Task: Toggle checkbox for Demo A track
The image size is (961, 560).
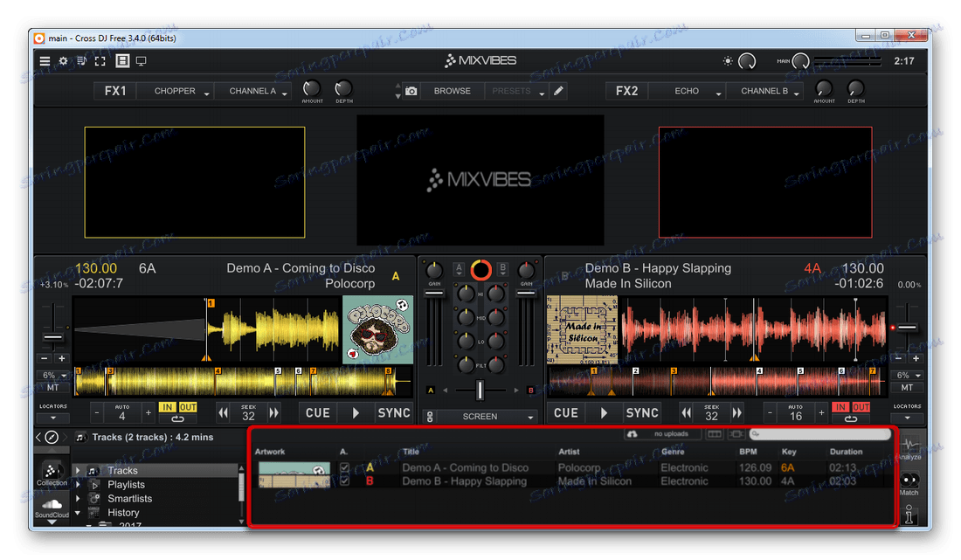Action: (x=344, y=468)
